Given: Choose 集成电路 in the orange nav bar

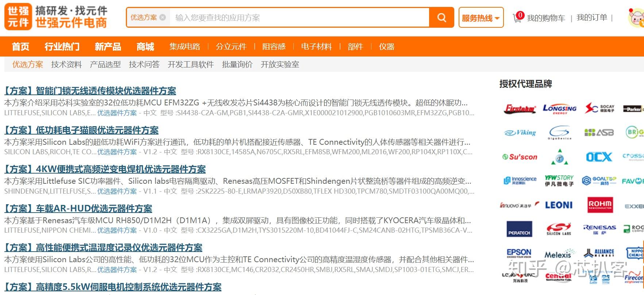Looking at the screenshot, I should (x=185, y=46).
